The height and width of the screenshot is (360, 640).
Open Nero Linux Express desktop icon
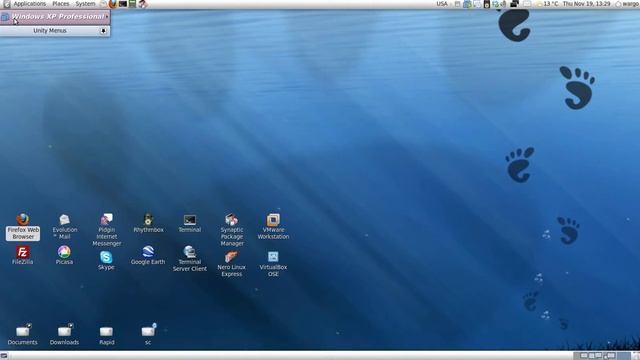[x=231, y=264]
